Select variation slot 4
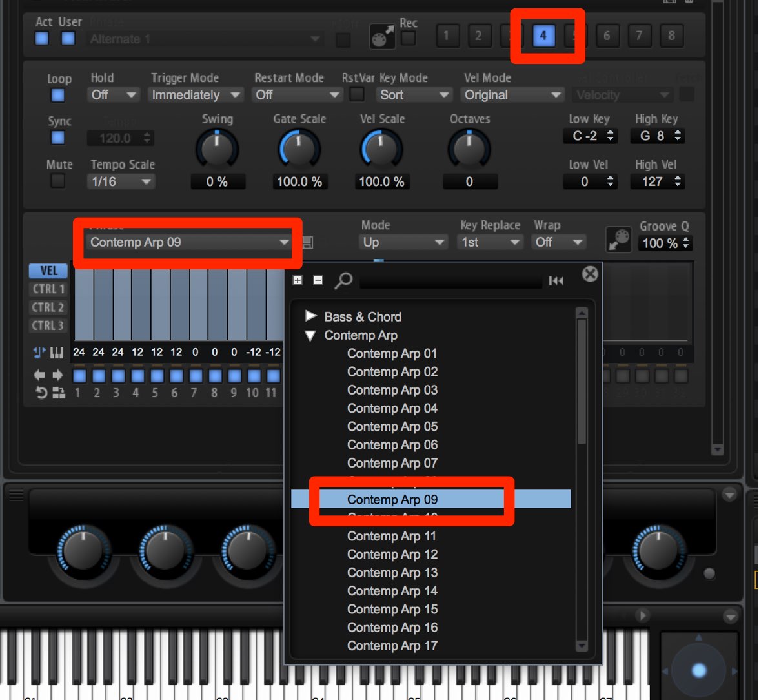The image size is (759, 700). pyautogui.click(x=543, y=36)
